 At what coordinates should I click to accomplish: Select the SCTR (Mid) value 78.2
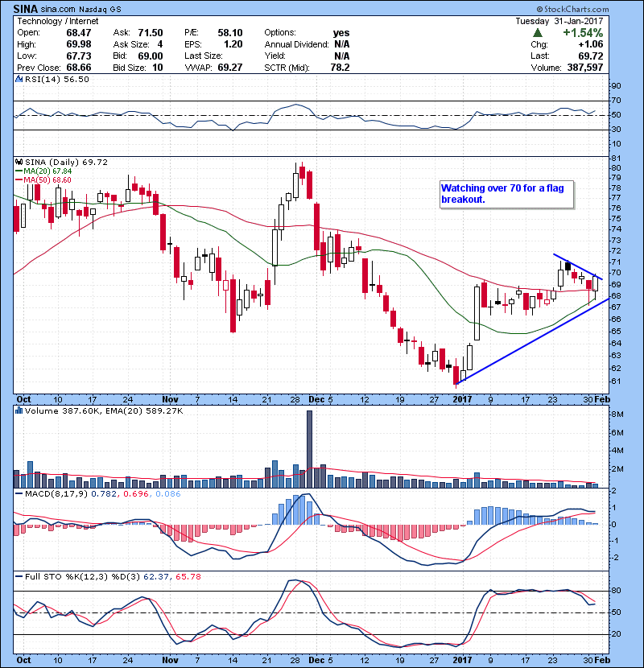click(x=341, y=68)
